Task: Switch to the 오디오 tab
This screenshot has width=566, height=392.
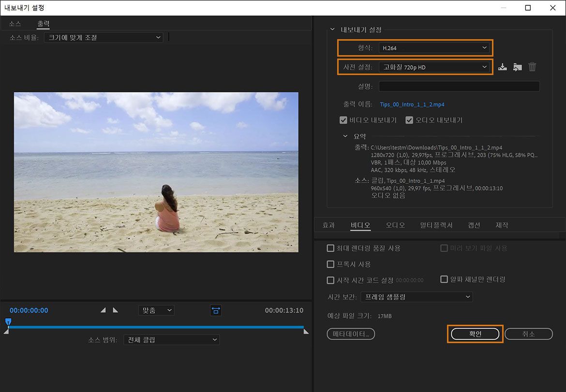Action: (395, 225)
